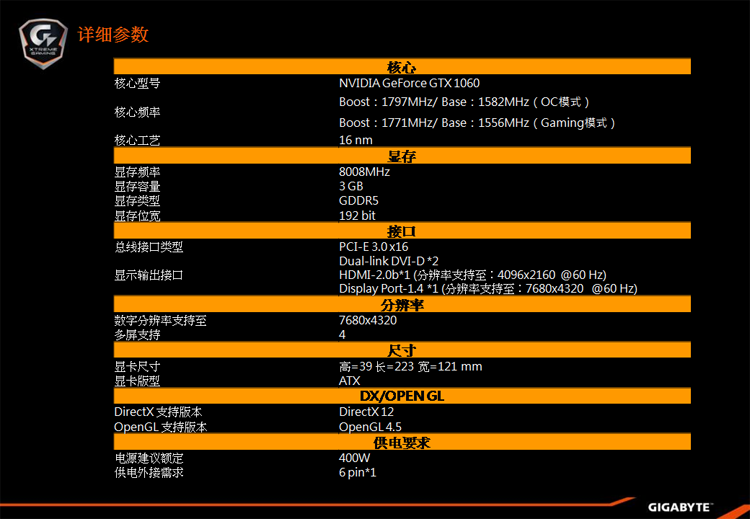
Task: Select the HDMI-2.0b*1 line
Action: tap(473, 275)
